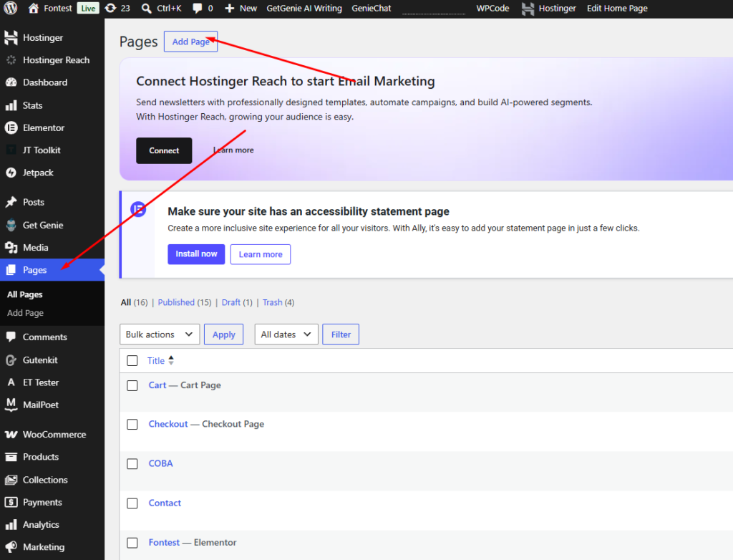Click the Products archive box icon

pos(11,457)
